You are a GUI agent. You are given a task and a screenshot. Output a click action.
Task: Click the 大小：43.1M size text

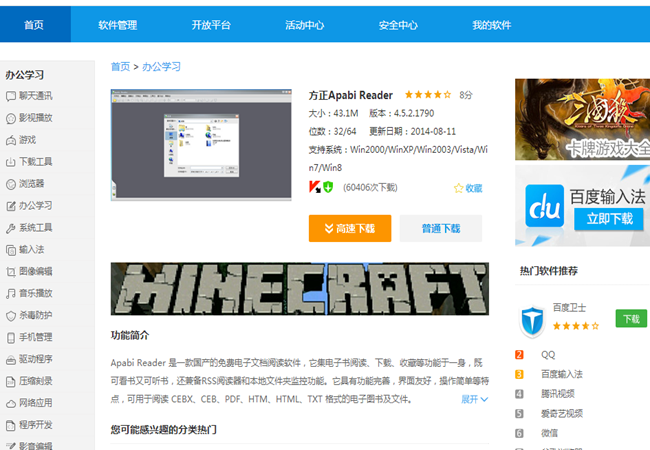pos(333,113)
